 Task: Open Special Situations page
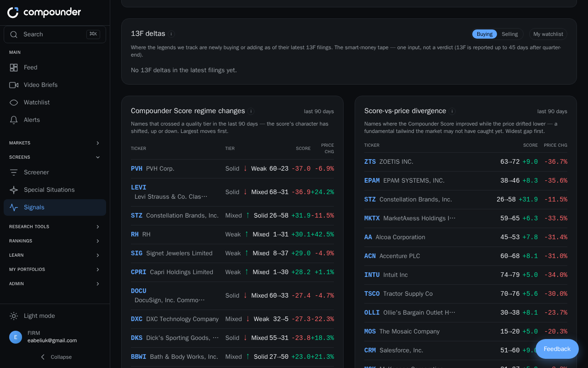55,190
